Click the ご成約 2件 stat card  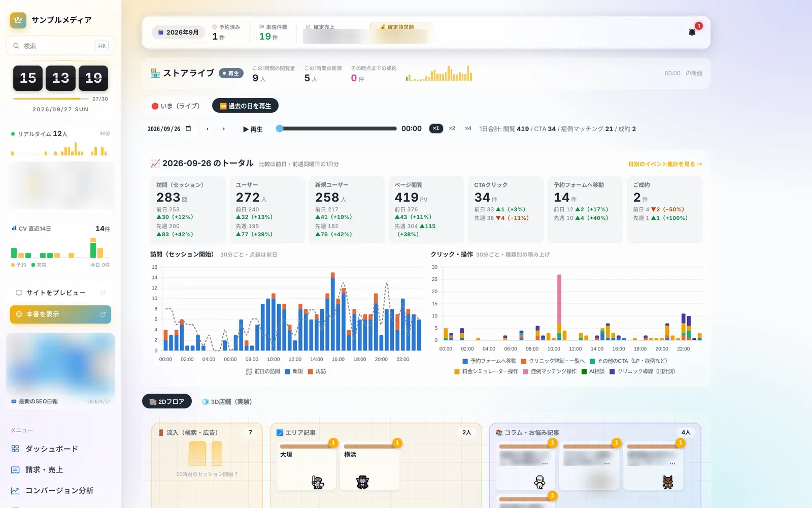pyautogui.click(x=664, y=209)
